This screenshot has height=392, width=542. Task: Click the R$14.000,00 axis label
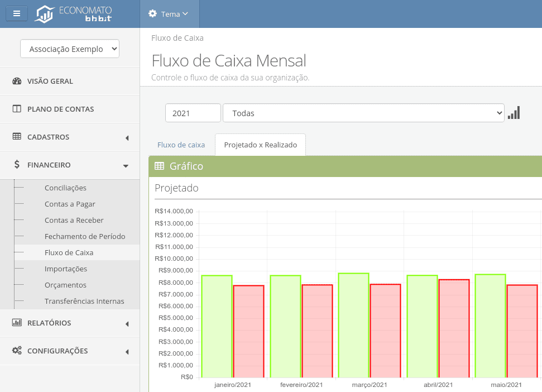[x=174, y=211]
